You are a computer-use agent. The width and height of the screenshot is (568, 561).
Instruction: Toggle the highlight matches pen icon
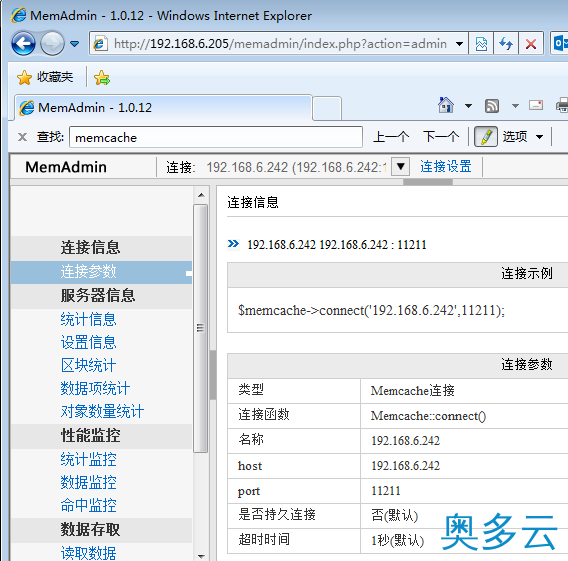(x=486, y=137)
